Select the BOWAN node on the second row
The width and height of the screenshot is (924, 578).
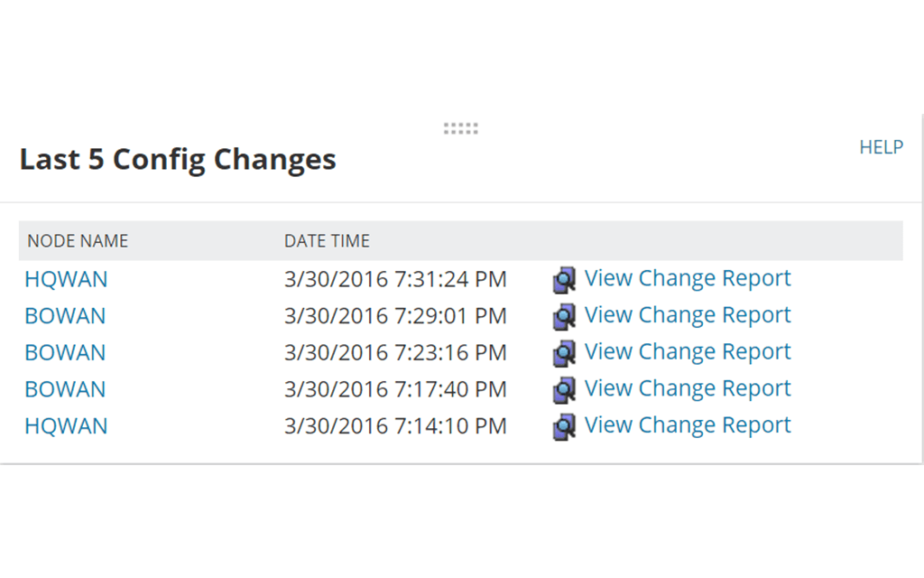(x=64, y=316)
